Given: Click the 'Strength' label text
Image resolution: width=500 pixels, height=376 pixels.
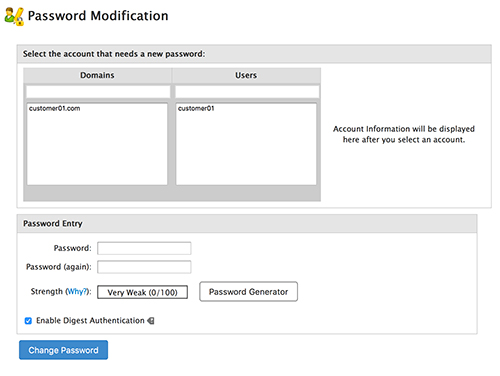Looking at the screenshot, I should click(x=47, y=291).
